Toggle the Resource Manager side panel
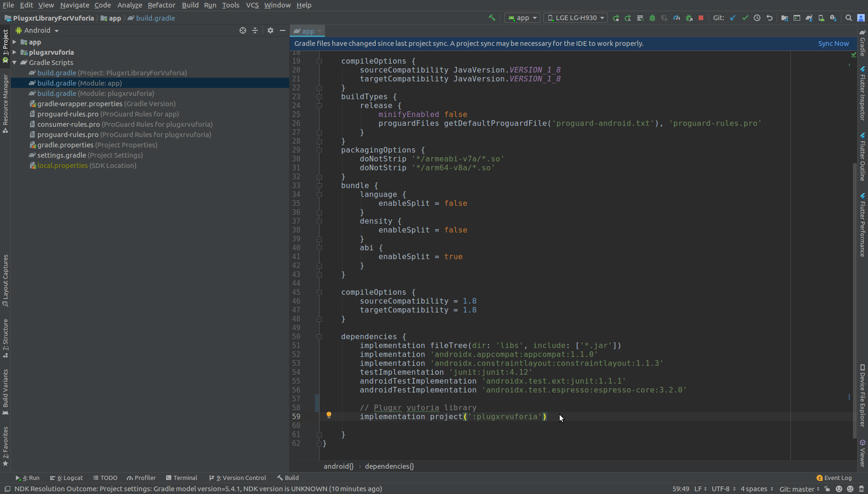The height and width of the screenshot is (494, 868). pos(5,103)
